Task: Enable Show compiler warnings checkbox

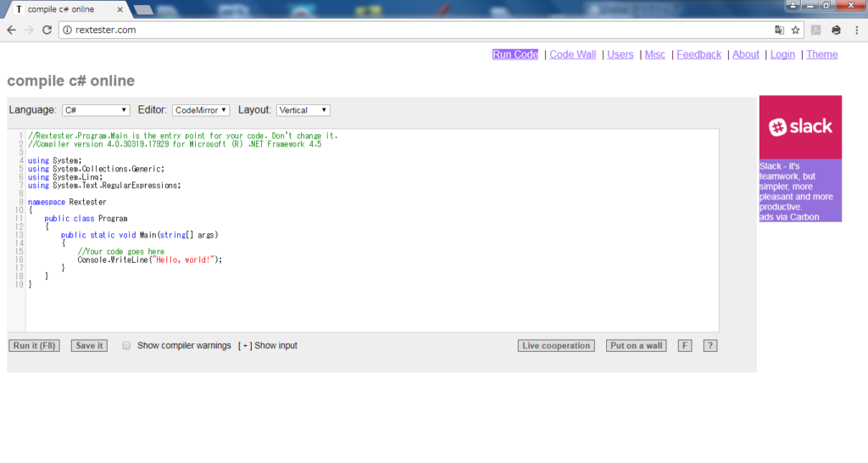Action: coord(126,346)
